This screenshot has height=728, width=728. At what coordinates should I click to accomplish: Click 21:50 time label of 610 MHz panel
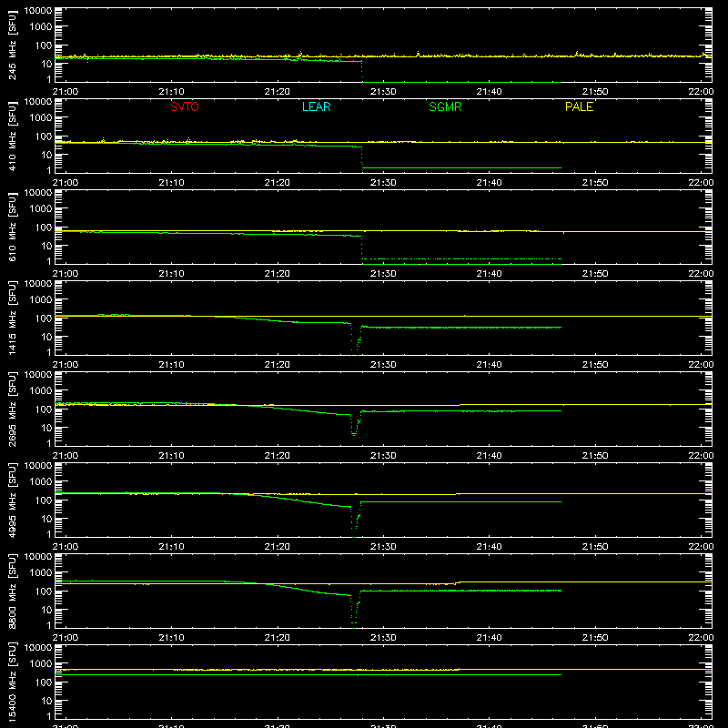coord(595,274)
